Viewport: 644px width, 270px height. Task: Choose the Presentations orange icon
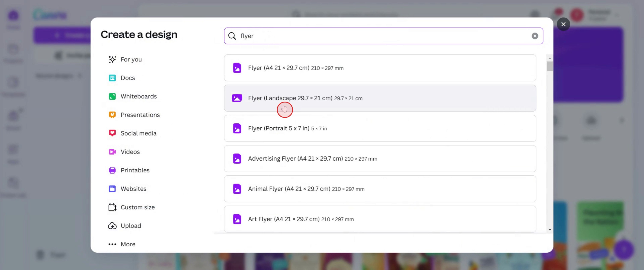click(112, 115)
